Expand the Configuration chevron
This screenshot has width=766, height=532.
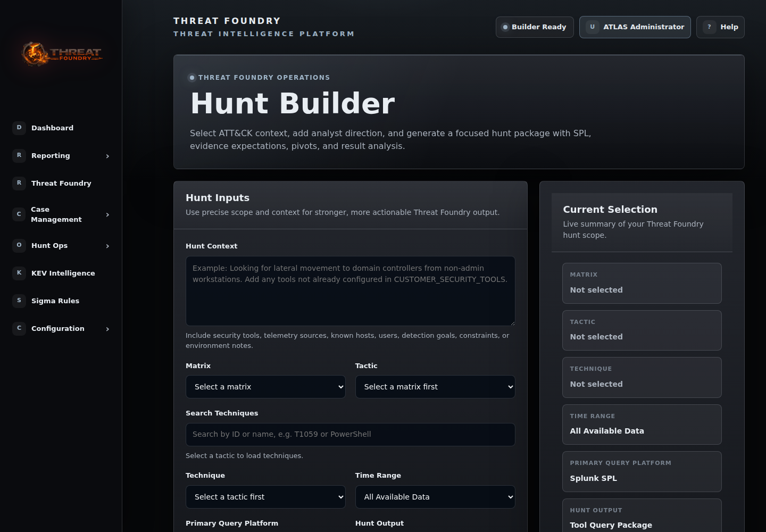pyautogui.click(x=107, y=329)
